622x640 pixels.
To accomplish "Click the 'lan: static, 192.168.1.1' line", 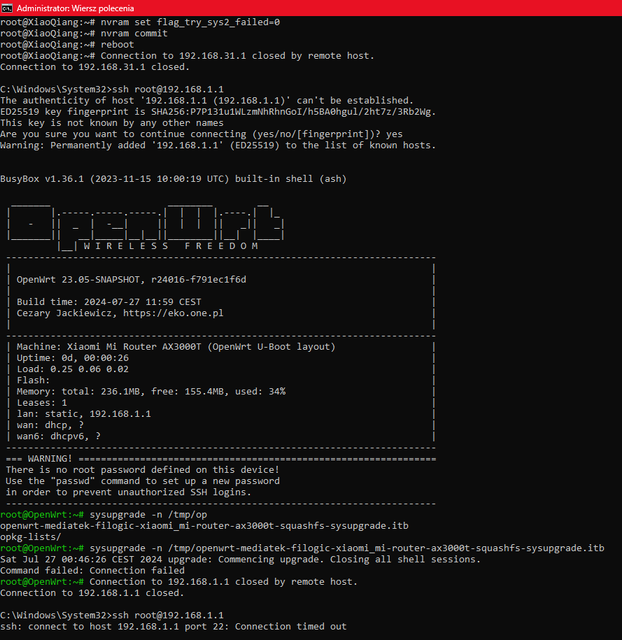I will tap(84, 414).
